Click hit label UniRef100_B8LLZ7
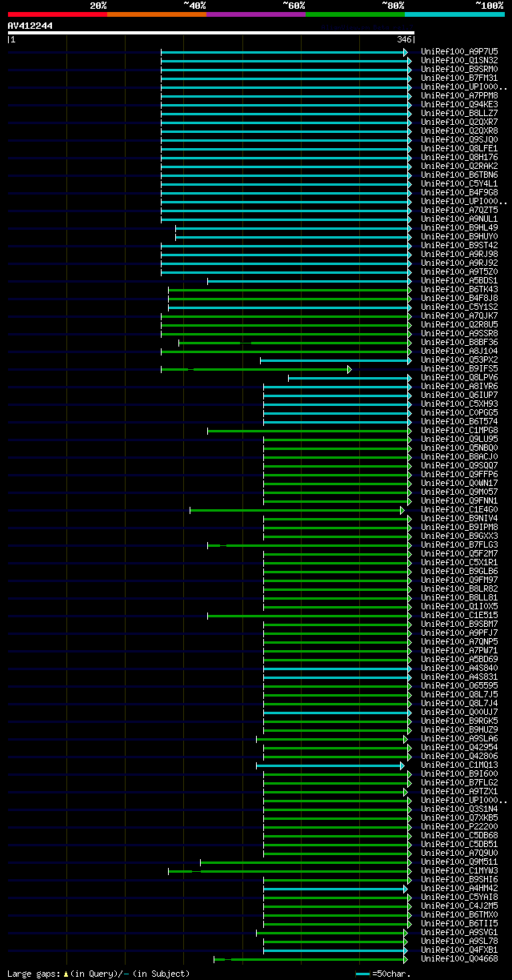Screen dimensions: 512x980 coord(459,113)
